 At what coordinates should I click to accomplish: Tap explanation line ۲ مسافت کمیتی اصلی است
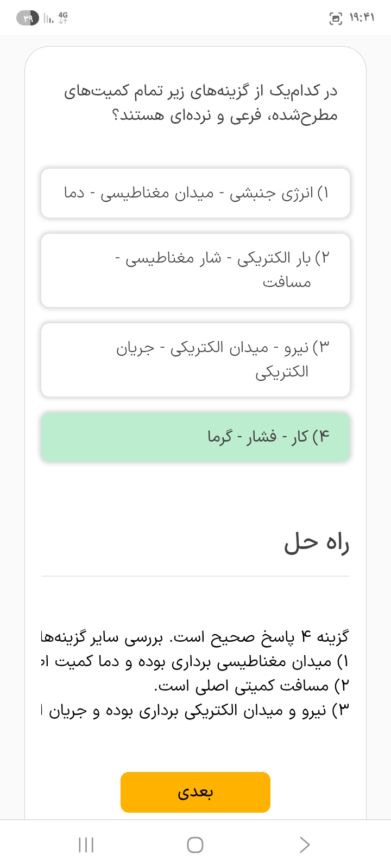[252, 686]
